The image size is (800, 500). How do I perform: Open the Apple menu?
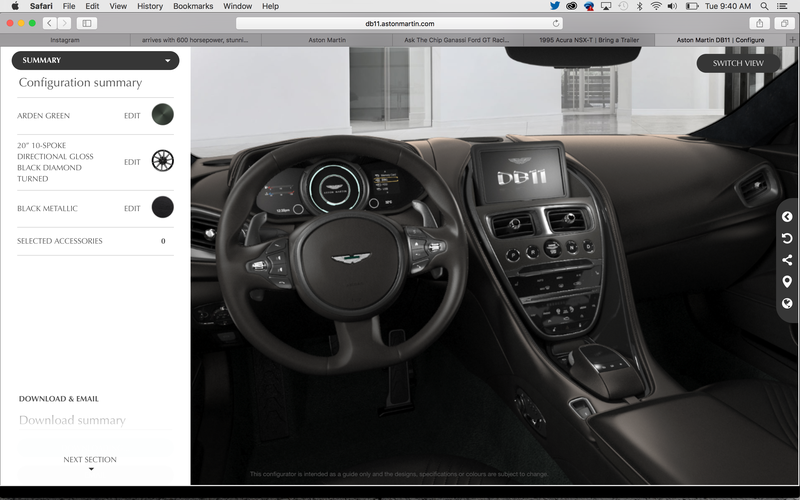pos(15,6)
